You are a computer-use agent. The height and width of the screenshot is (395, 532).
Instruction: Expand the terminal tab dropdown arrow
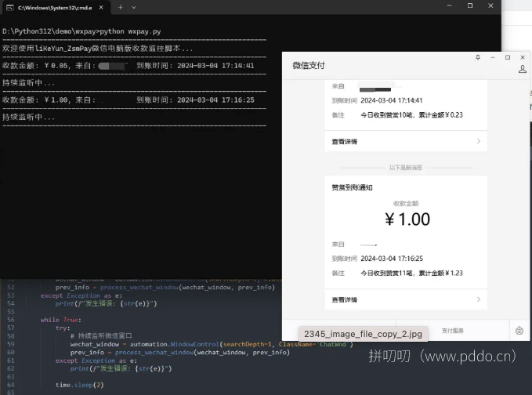coord(134,7)
